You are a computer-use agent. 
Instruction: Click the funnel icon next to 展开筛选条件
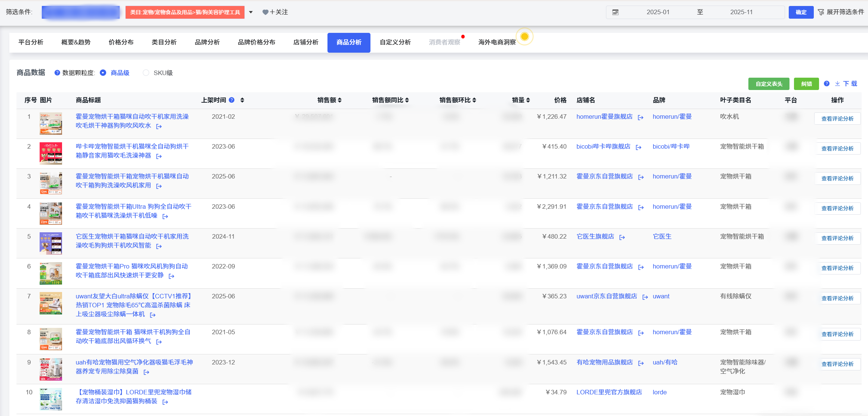coord(821,12)
